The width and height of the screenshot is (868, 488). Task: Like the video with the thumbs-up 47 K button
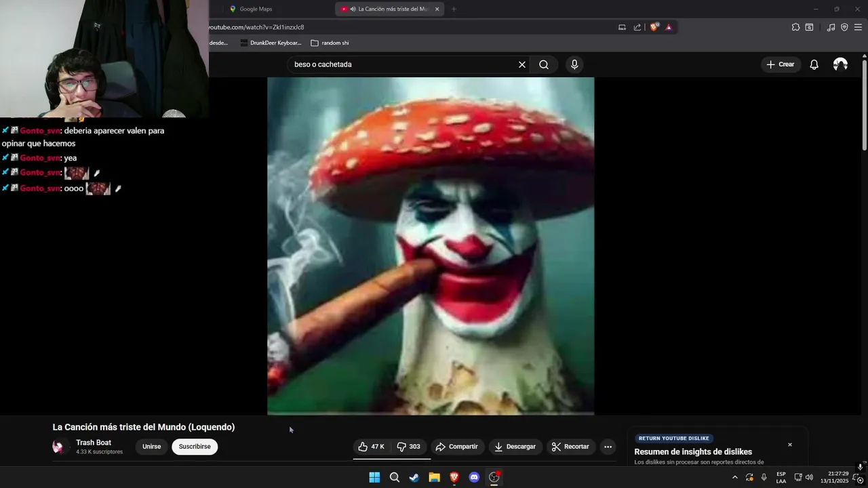[x=371, y=447]
